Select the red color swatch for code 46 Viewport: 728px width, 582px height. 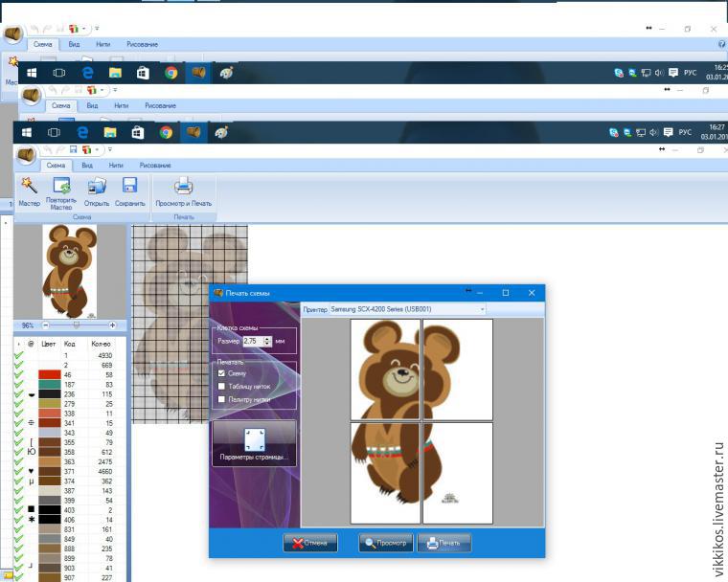[x=49, y=375]
